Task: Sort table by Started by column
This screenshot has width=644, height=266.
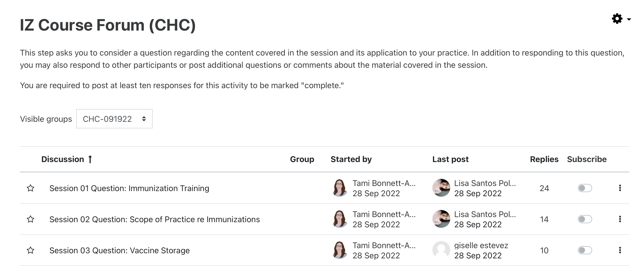Action: [351, 159]
